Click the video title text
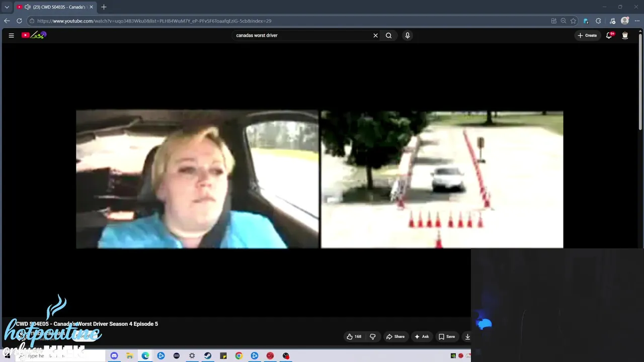The width and height of the screenshot is (644, 362). 87,324
